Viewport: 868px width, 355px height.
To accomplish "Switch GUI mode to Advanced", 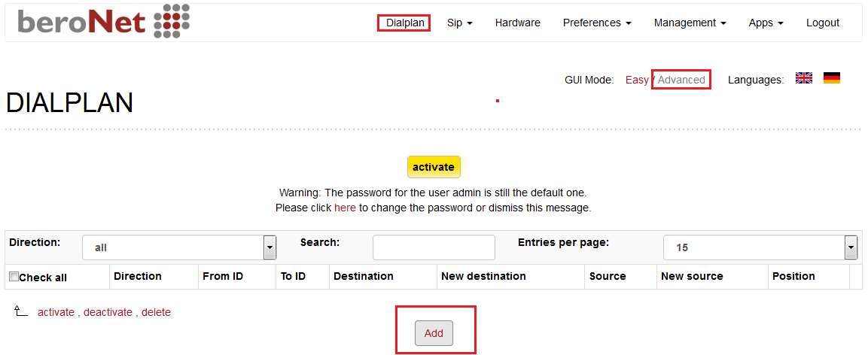I will (x=681, y=80).
